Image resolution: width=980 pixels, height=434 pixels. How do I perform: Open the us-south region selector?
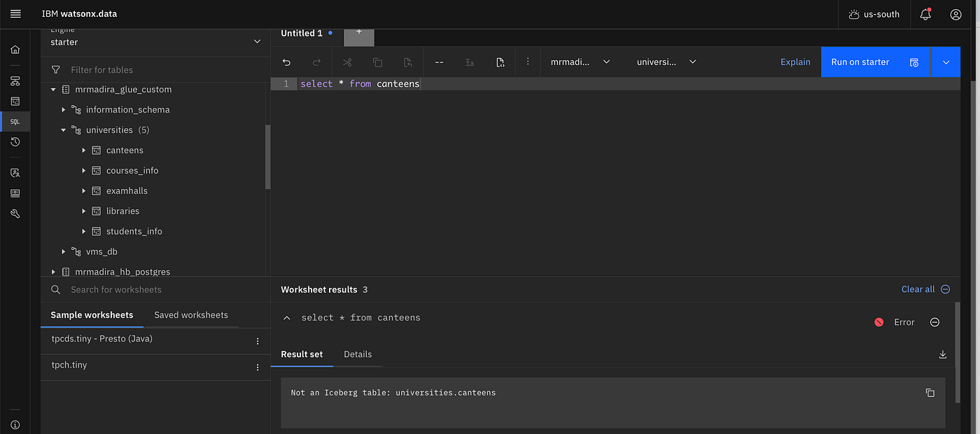click(874, 14)
